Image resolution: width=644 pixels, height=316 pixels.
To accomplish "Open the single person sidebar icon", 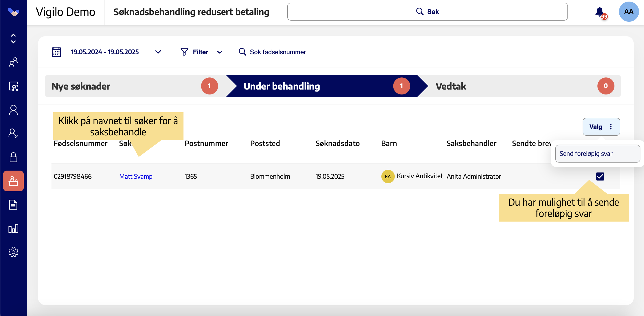I will coord(13,110).
